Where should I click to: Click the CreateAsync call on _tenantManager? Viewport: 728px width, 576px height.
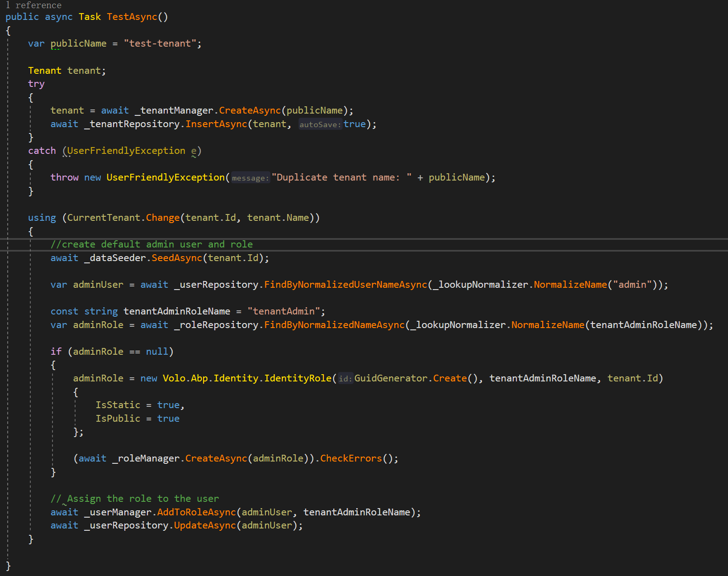(250, 110)
